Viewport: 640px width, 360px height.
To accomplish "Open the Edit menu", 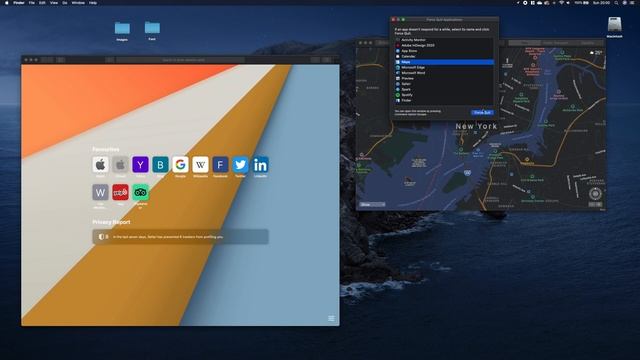I will pyautogui.click(x=42, y=3).
